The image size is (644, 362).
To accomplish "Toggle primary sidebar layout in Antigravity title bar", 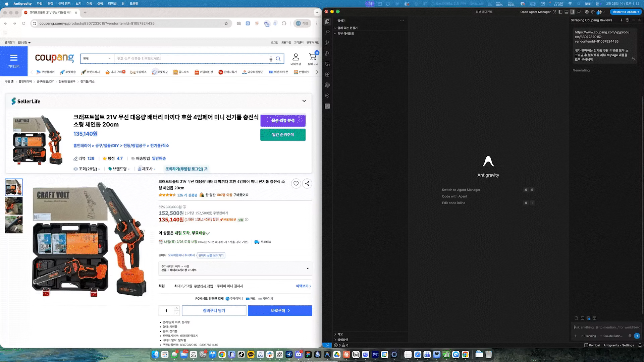I will (x=560, y=12).
